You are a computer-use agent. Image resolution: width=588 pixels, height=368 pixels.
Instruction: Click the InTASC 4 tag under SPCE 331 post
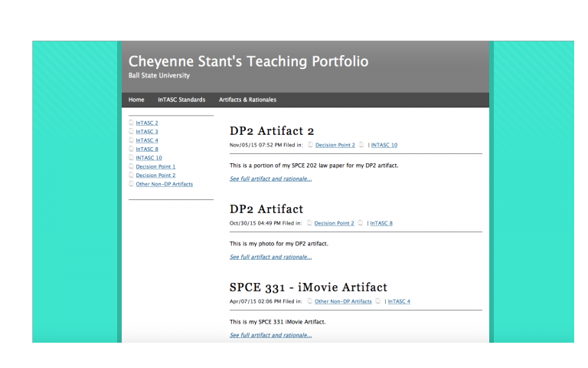[399, 301]
